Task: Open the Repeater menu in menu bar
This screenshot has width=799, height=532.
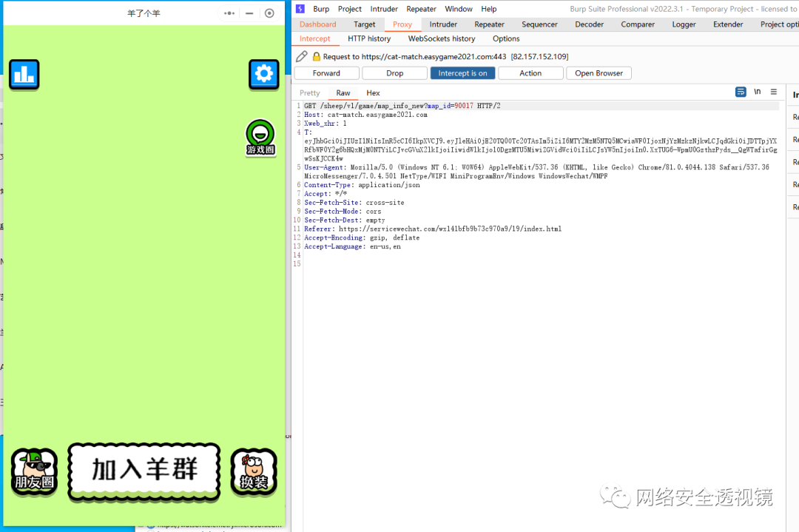Action: pos(422,9)
